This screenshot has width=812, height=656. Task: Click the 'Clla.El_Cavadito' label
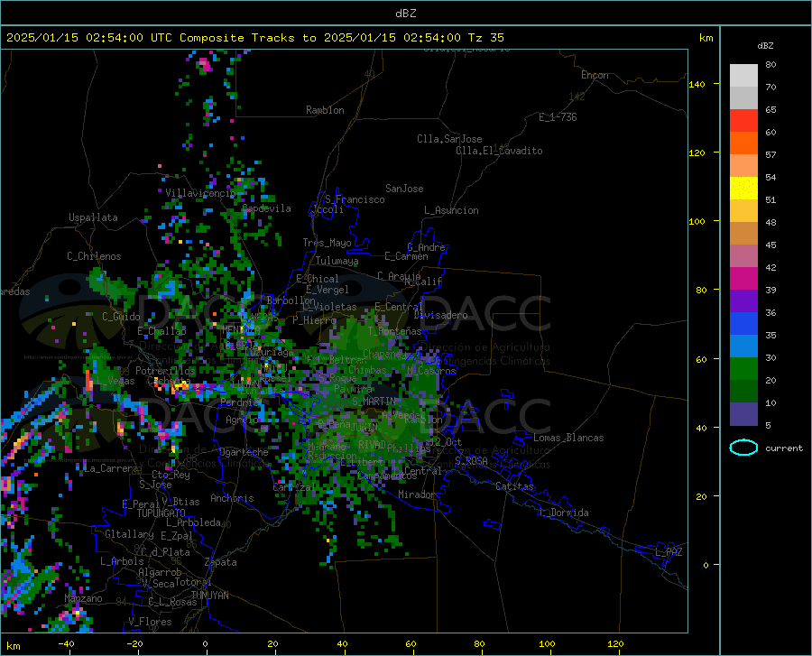point(499,151)
